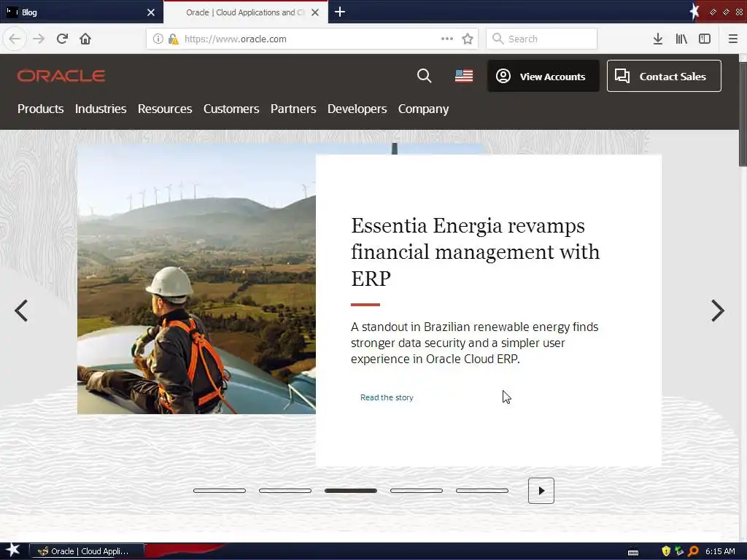Open the Developers menu

pyautogui.click(x=357, y=109)
